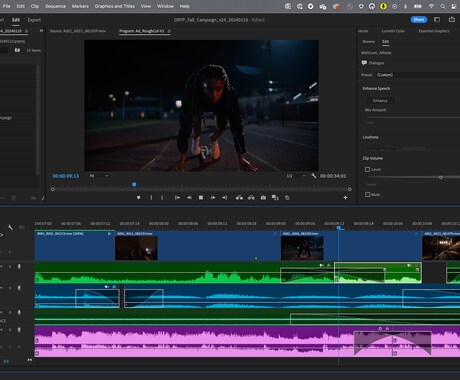Open the Wi-Fi menu bar icon
The image size is (460, 380).
[x=431, y=6]
